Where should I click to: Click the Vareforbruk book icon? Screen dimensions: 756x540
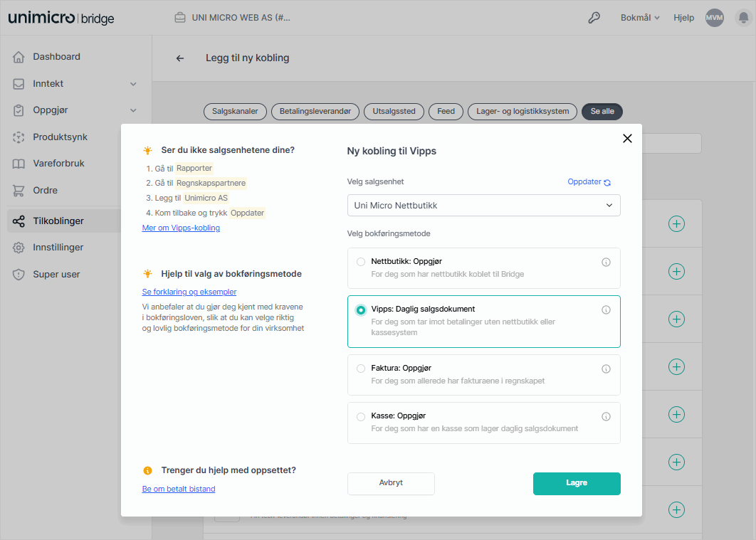19,164
